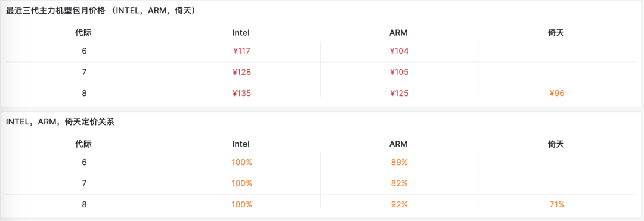Click the ¥128 Intel price in row 7

pyautogui.click(x=241, y=72)
